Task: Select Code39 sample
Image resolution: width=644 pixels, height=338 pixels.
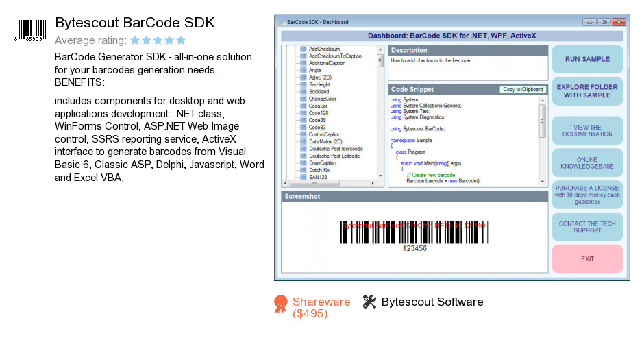Action: pyautogui.click(x=317, y=120)
